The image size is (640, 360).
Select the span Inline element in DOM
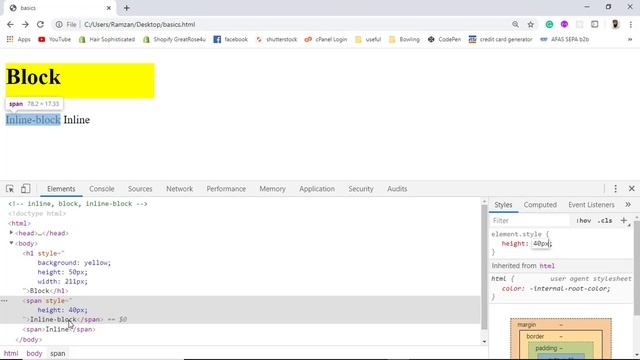tap(59, 329)
